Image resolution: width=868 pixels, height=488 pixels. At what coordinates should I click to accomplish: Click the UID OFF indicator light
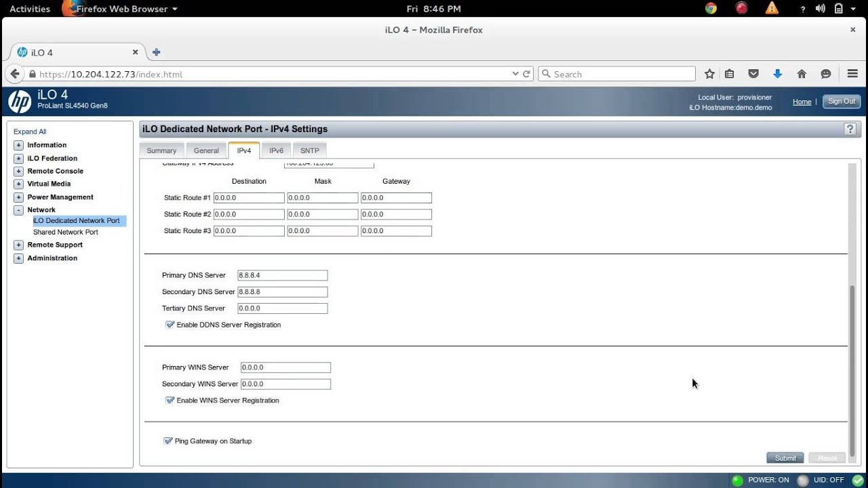(x=803, y=481)
